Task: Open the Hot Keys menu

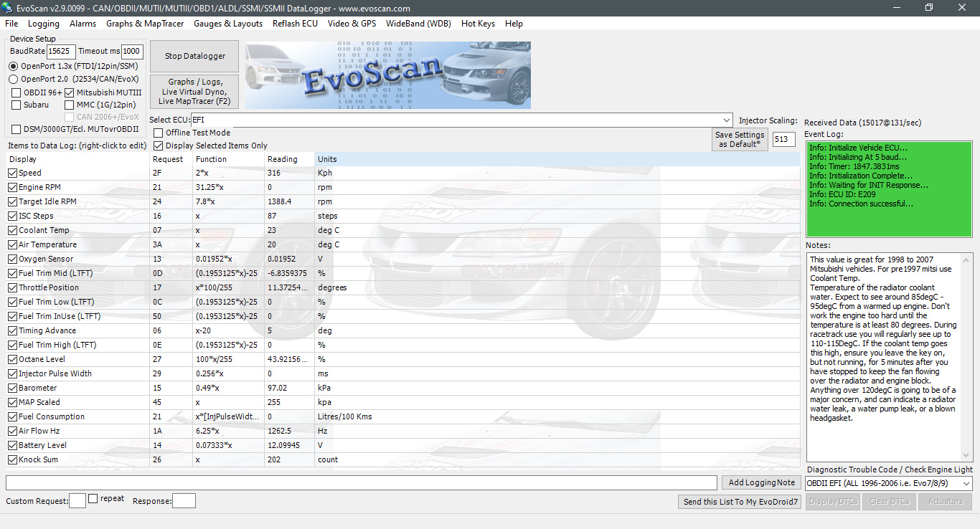Action: (478, 24)
